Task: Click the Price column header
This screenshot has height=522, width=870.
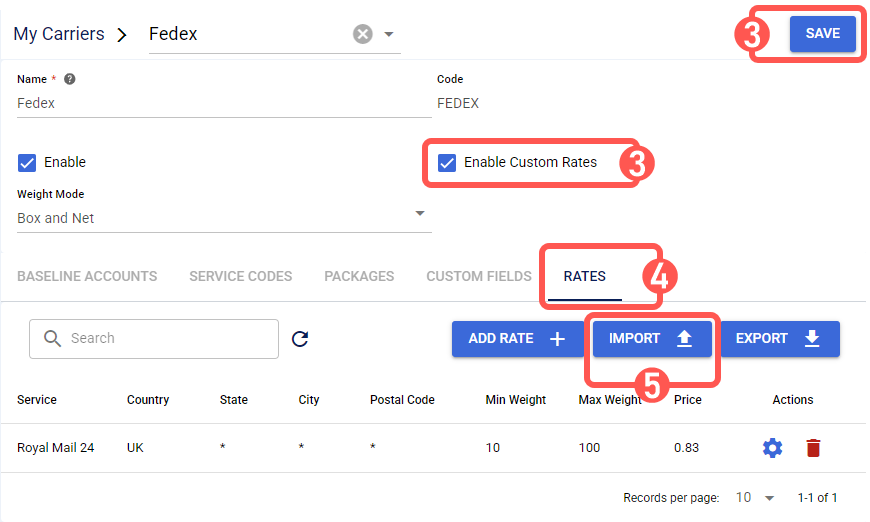Action: (687, 400)
